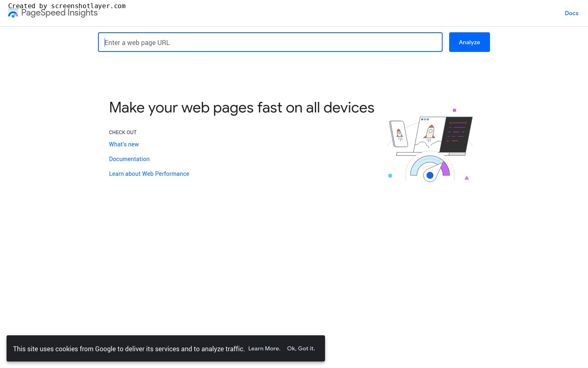
Task: Dismiss cookie notice with Ok, Got it
Action: [301, 348]
